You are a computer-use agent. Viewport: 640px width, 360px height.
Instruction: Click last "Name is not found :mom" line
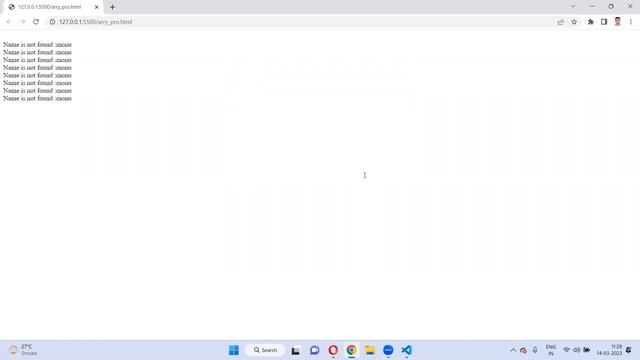[x=37, y=98]
